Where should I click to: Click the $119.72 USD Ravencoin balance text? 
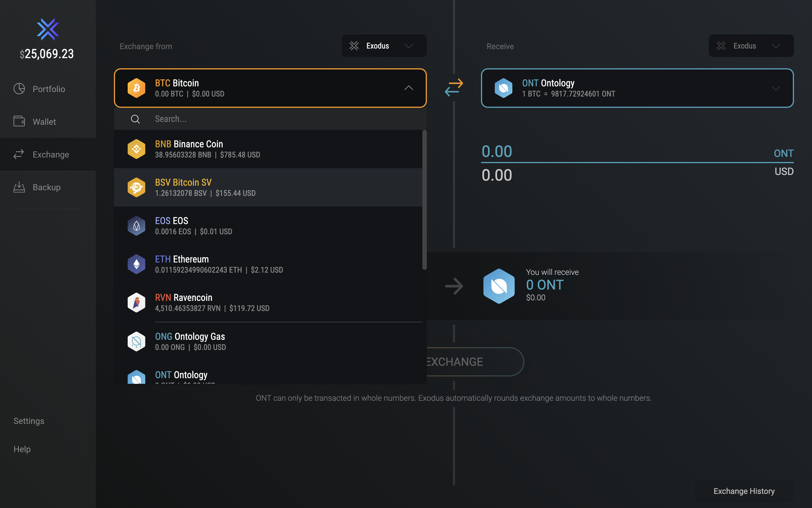click(249, 308)
